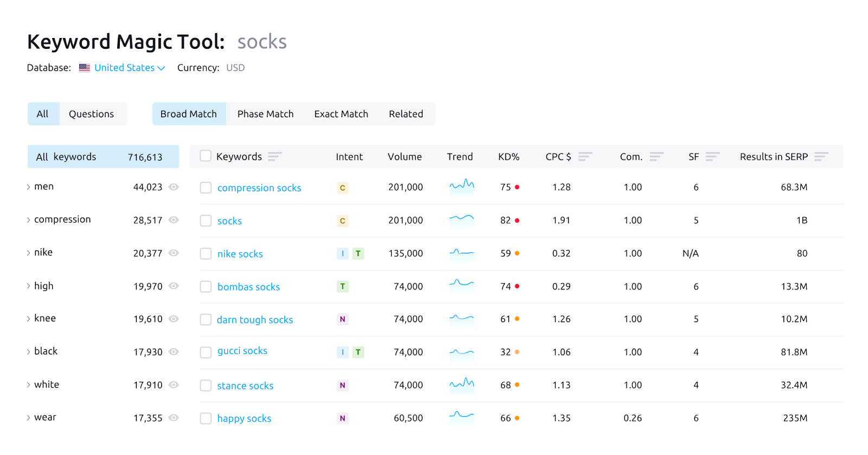Check the bombas socks checkbox

[x=206, y=287]
